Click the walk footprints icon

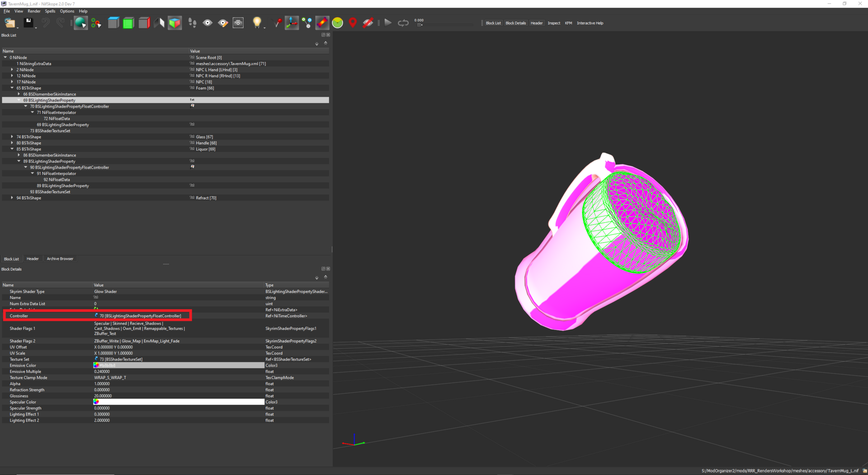click(x=192, y=23)
